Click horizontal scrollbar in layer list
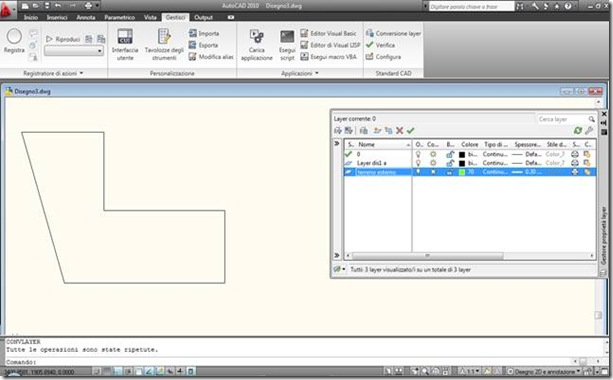Screen dimensions: 613x380 428,256
